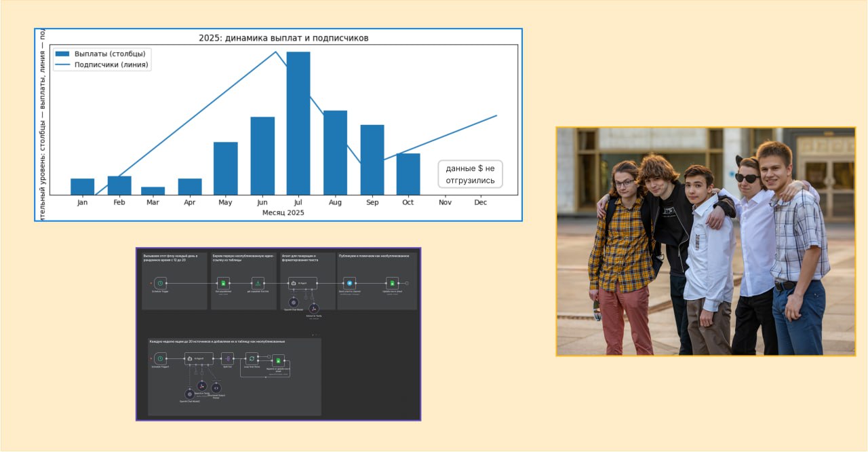Open the group photo of five teenagers

[705, 241]
